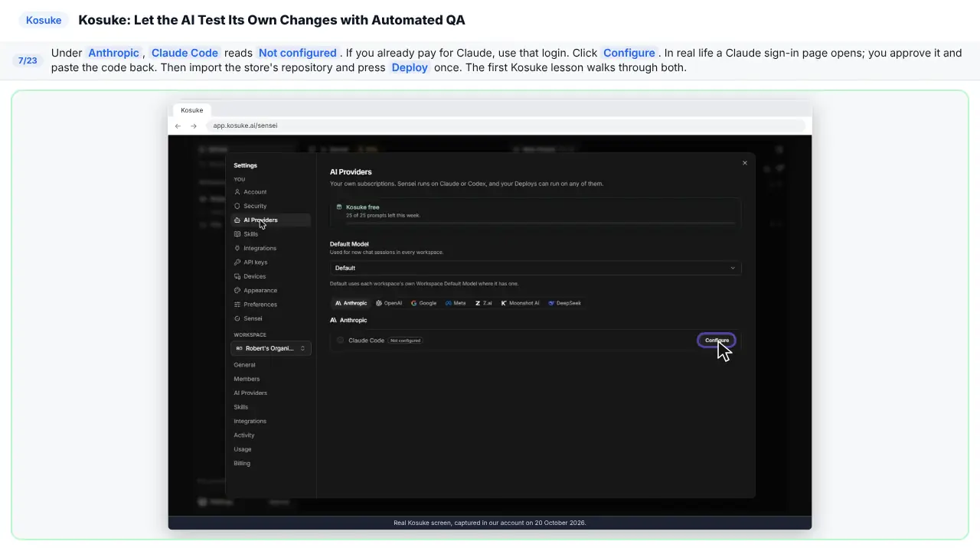Click the 7/23 step counter badge
Screen dimensions: 980x551
pyautogui.click(x=28, y=60)
